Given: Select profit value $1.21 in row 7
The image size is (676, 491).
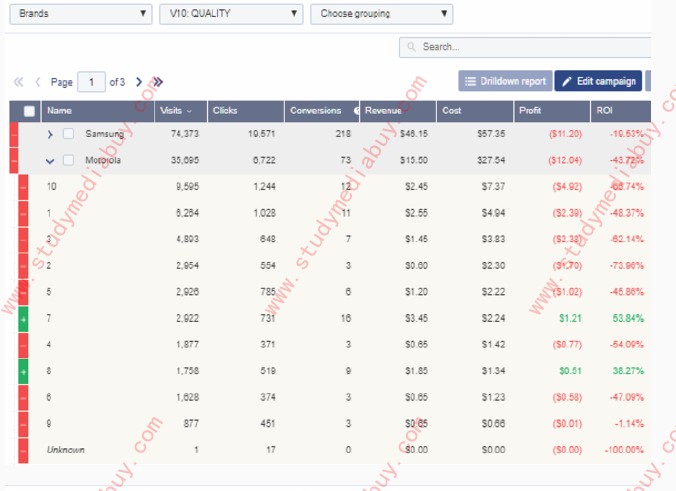Looking at the screenshot, I should [x=570, y=319].
